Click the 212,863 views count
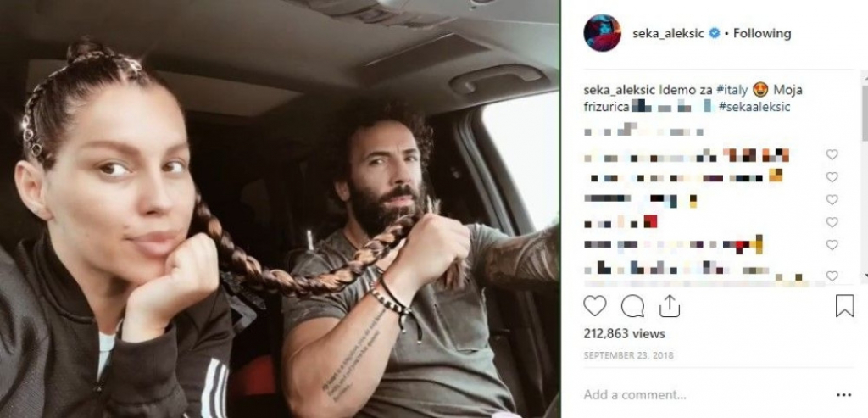This screenshot has height=418, width=868. tap(625, 334)
